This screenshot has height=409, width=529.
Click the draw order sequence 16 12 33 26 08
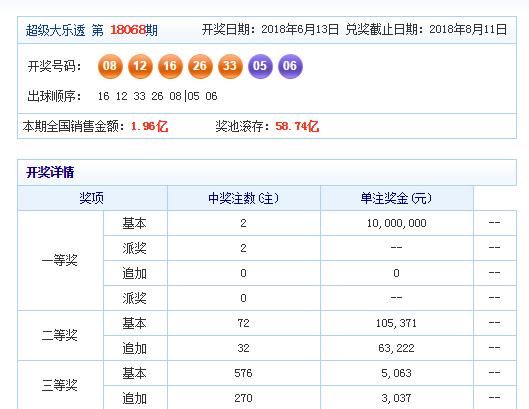[x=139, y=97]
